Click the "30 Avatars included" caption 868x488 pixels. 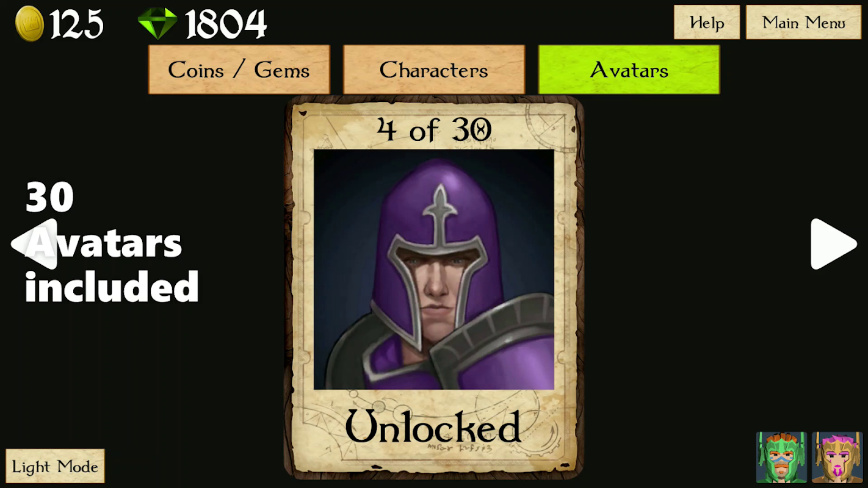pyautogui.click(x=111, y=243)
